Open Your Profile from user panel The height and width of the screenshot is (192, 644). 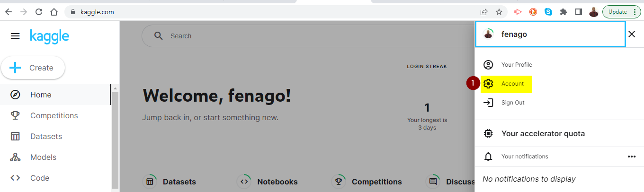517,65
